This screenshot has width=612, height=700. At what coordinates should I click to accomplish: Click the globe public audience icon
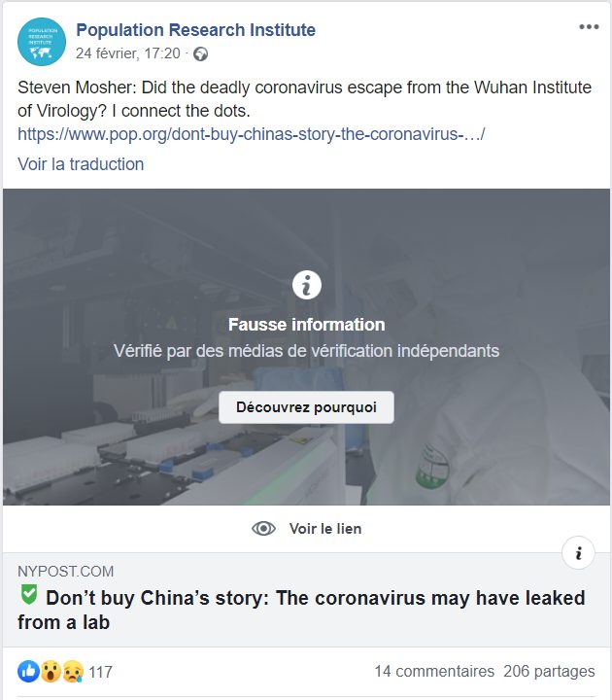[x=200, y=54]
